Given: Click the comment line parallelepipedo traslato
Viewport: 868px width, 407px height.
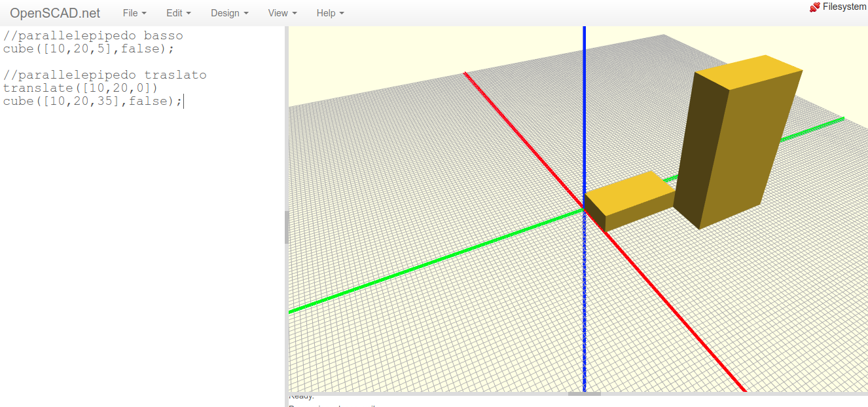Looking at the screenshot, I should pos(105,75).
